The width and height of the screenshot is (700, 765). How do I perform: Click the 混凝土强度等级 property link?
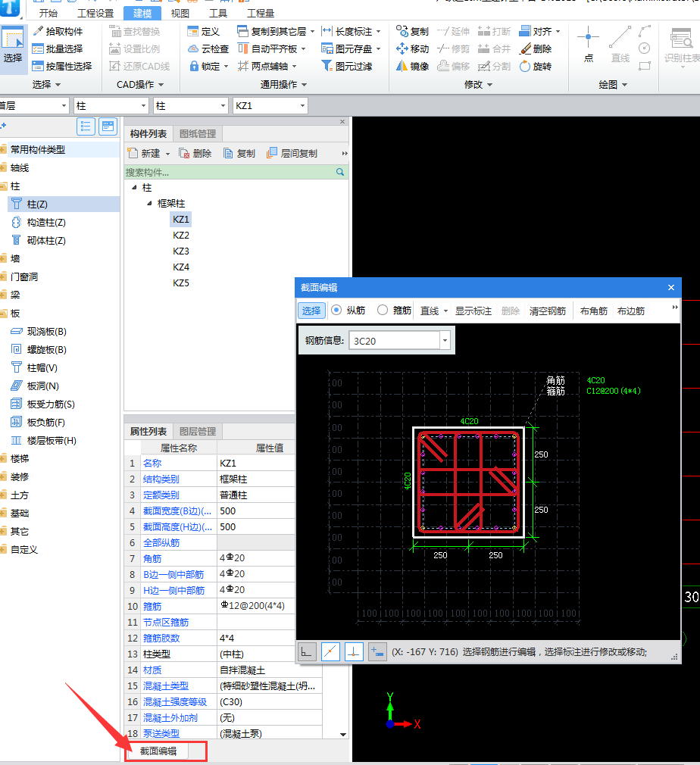[175, 701]
